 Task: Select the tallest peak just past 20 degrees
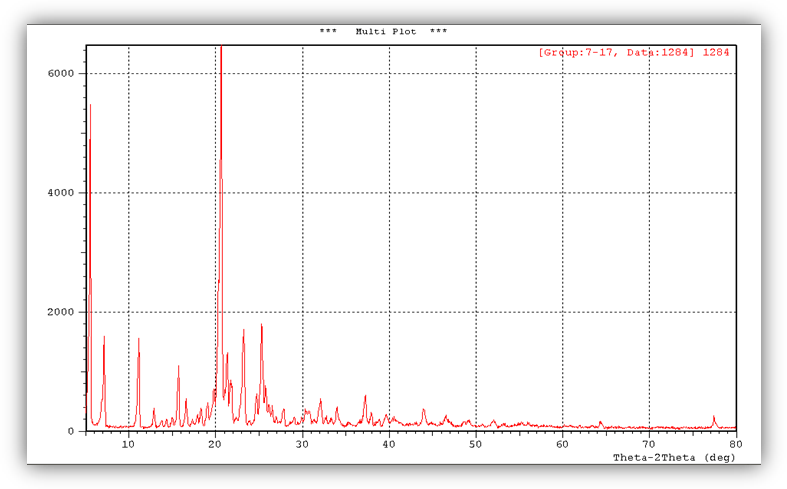click(221, 50)
